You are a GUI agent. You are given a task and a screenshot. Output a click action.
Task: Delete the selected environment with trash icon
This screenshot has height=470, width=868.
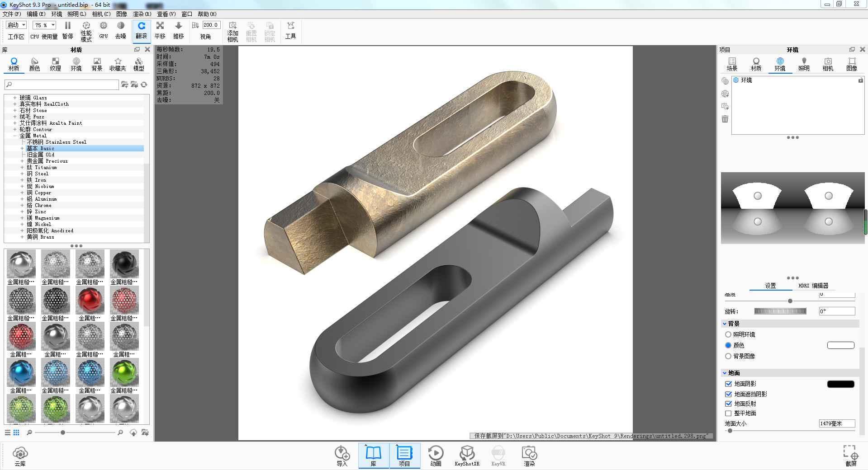point(725,119)
